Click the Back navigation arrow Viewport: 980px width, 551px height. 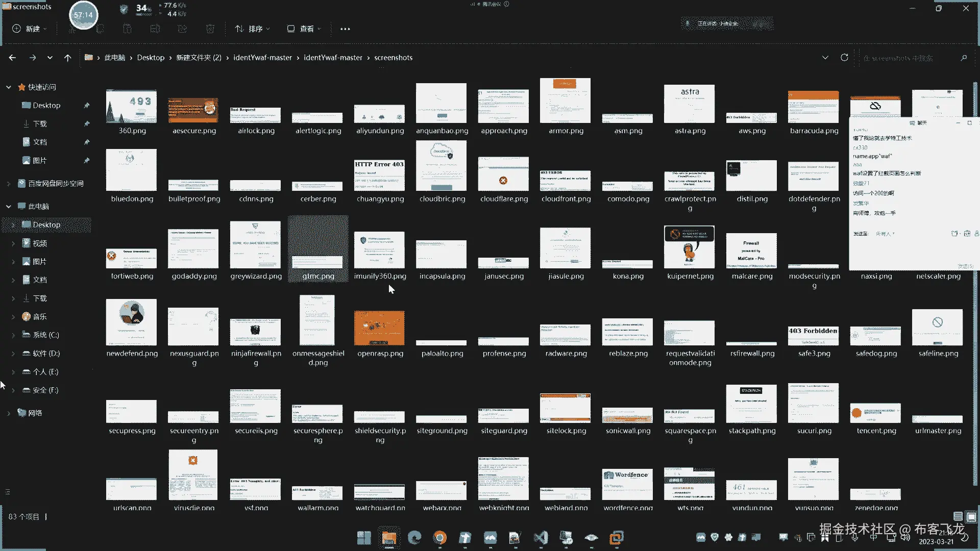12,58
